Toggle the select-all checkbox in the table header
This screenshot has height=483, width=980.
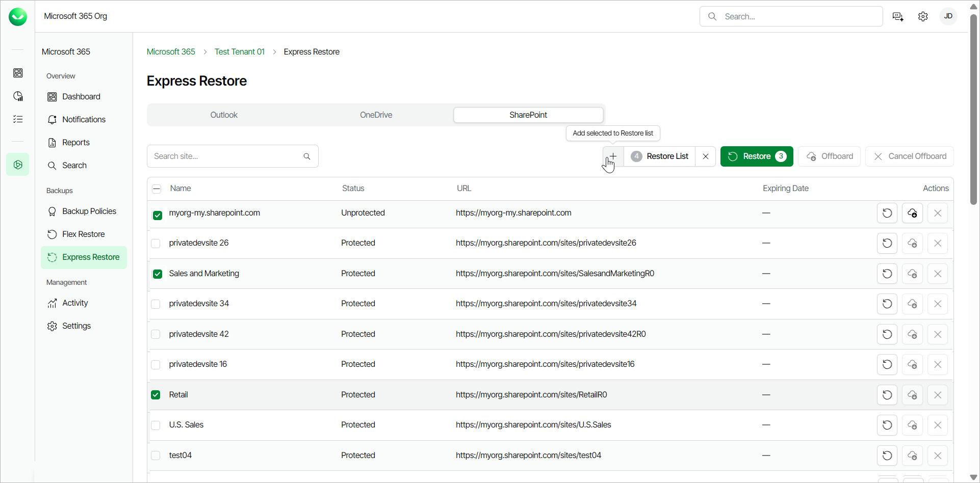[157, 189]
